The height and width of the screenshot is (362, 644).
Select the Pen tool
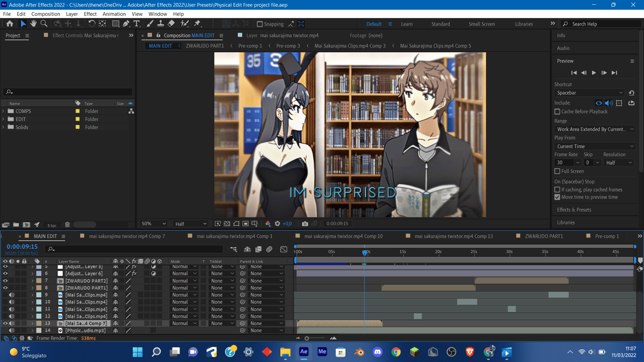[x=126, y=24]
